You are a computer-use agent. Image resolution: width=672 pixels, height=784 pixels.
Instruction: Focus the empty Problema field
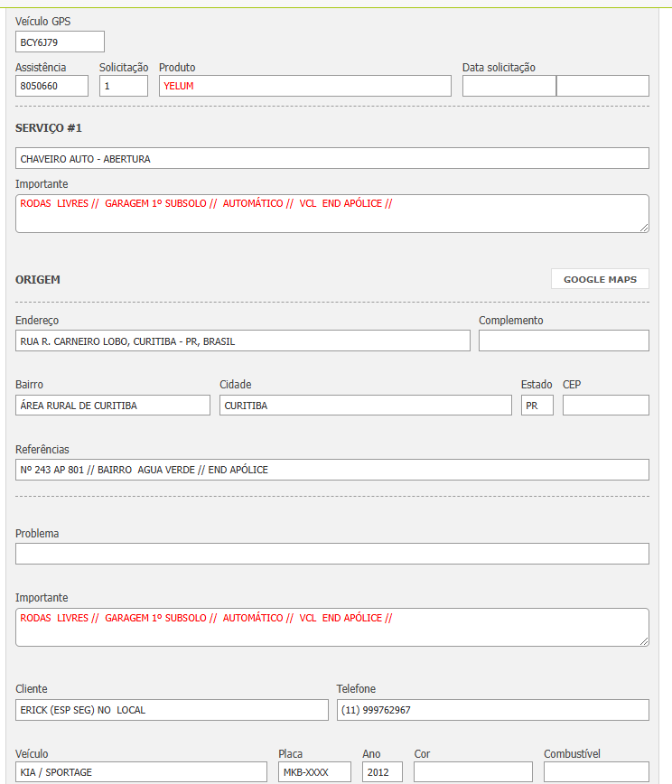(331, 554)
